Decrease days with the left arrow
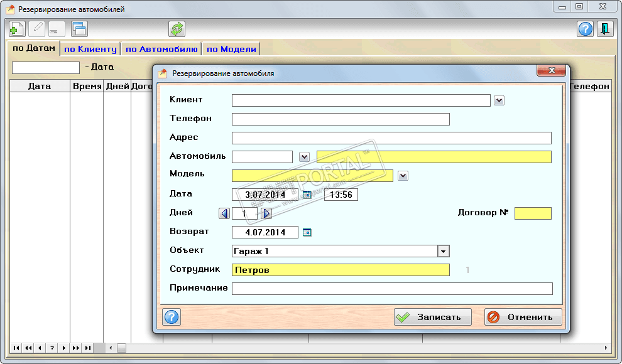The width and height of the screenshot is (622, 364). (x=224, y=213)
